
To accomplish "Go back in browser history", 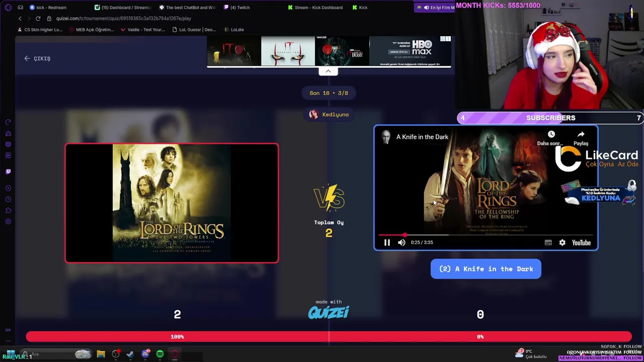I will tap(20, 19).
